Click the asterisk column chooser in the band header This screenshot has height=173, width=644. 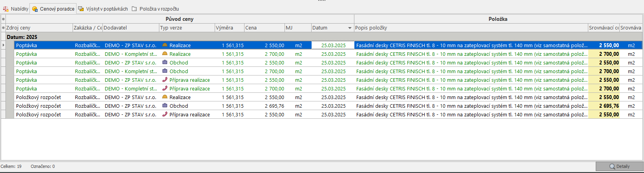(3, 19)
